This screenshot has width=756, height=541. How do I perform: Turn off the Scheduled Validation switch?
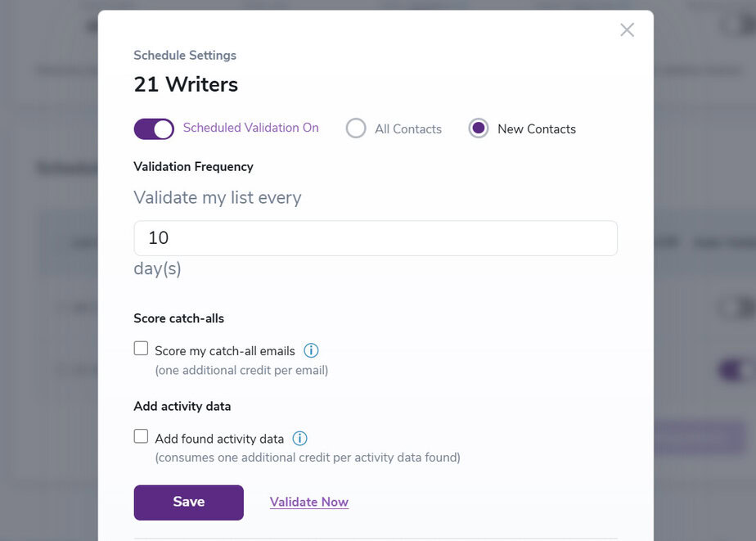coord(154,128)
